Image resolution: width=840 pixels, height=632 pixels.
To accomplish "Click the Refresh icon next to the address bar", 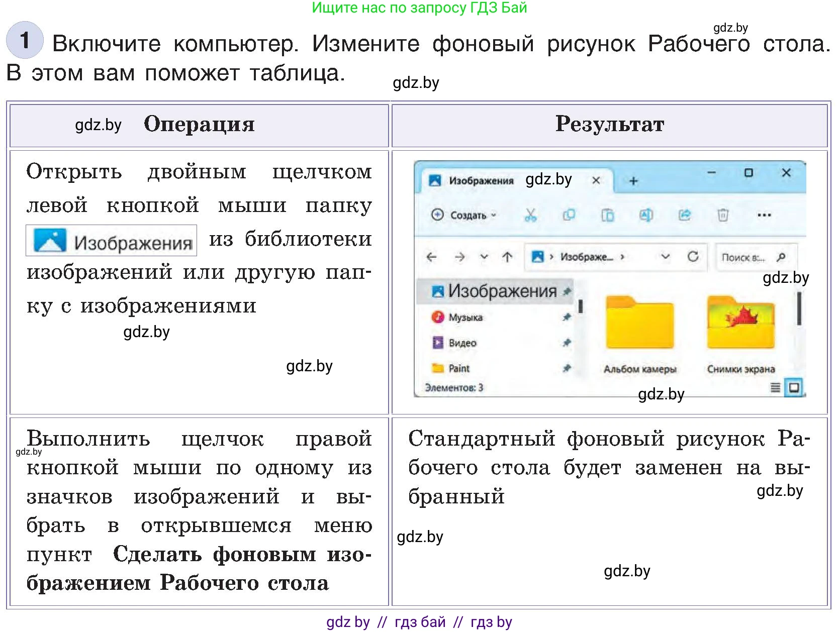I will (694, 257).
